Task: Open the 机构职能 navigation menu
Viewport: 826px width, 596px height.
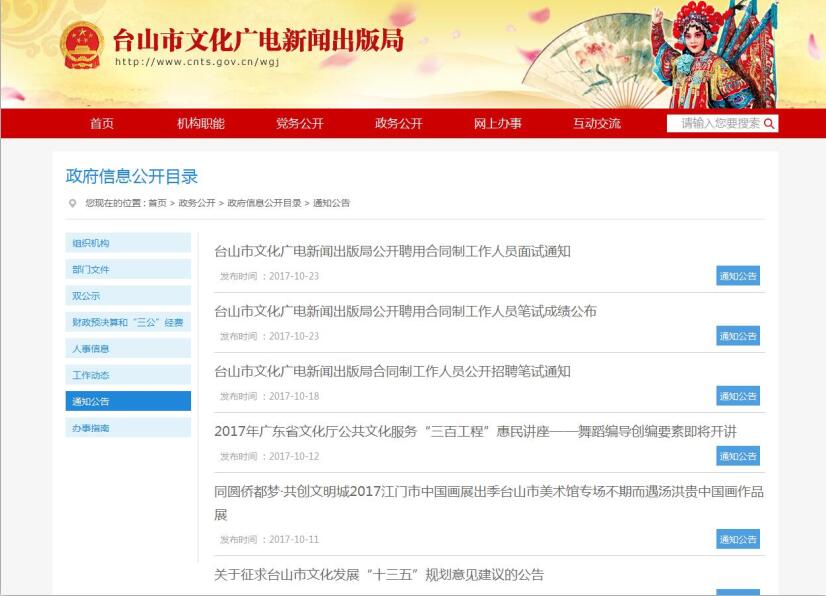Action: 201,124
